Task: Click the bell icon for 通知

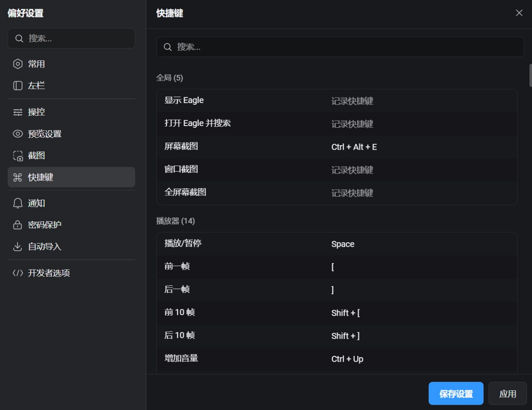Action: 18,203
